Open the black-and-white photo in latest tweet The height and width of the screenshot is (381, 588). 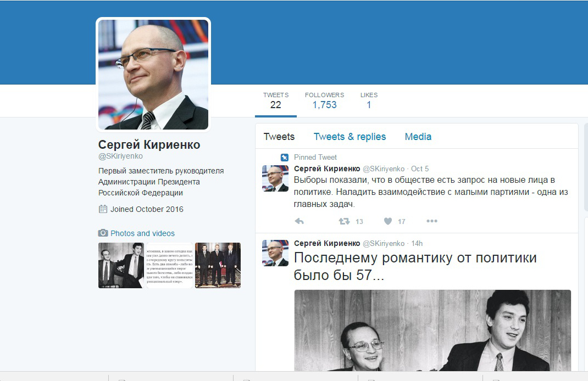[432, 330]
